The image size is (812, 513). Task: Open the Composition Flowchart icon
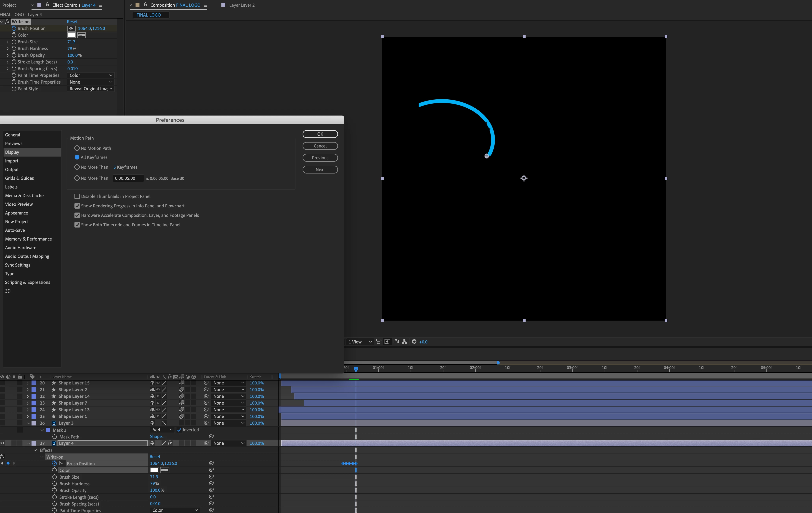point(404,341)
